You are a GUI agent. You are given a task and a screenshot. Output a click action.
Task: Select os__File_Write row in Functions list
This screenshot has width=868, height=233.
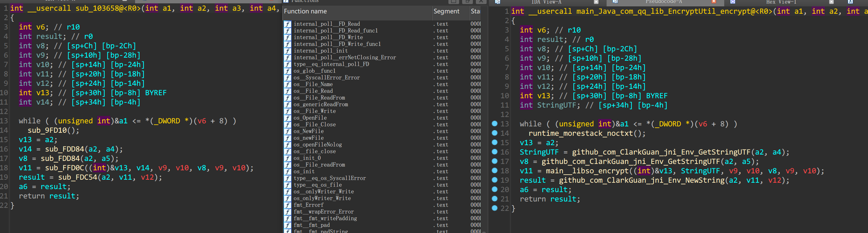tap(382, 111)
